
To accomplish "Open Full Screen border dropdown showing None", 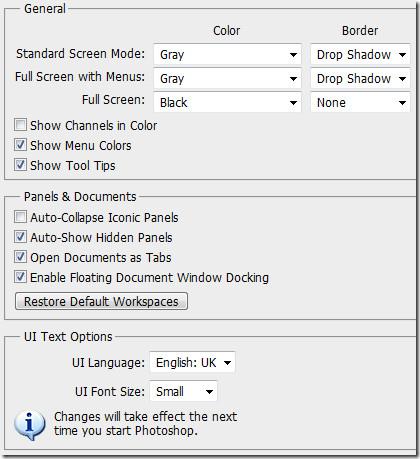I will (x=360, y=103).
